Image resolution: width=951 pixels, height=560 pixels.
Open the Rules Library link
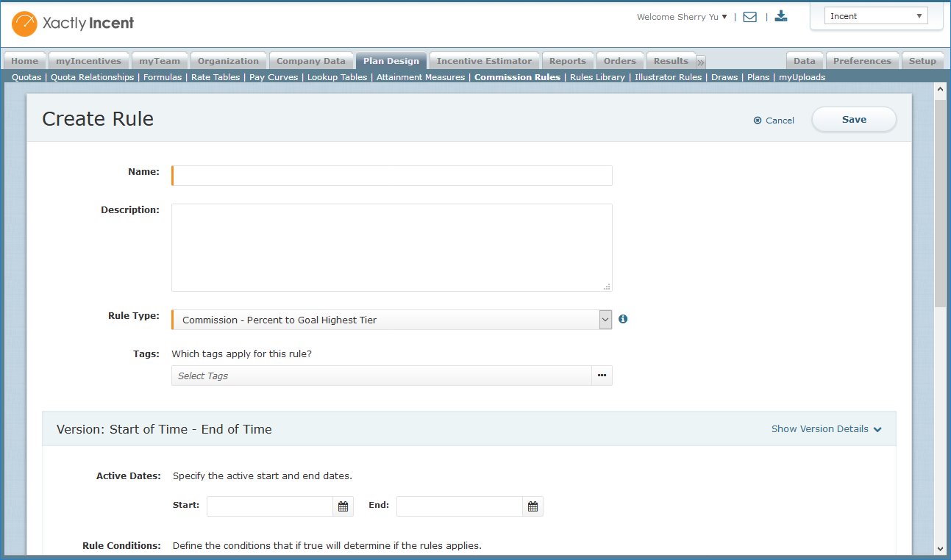point(597,77)
